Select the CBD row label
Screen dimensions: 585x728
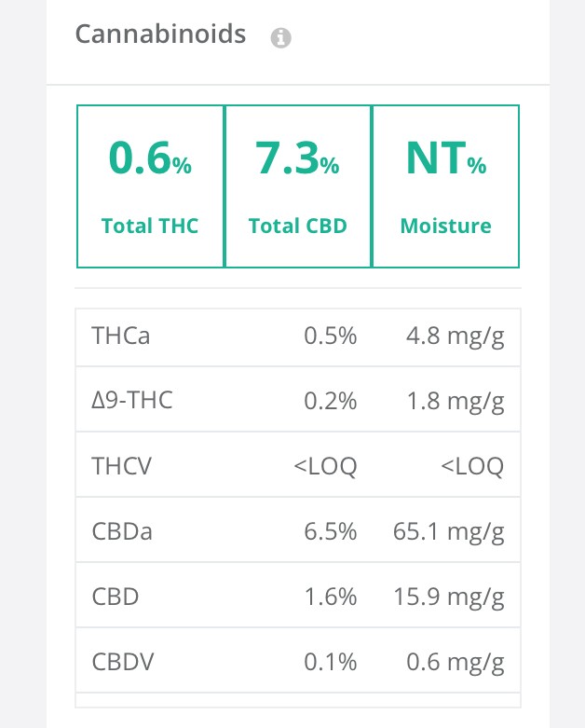116,597
